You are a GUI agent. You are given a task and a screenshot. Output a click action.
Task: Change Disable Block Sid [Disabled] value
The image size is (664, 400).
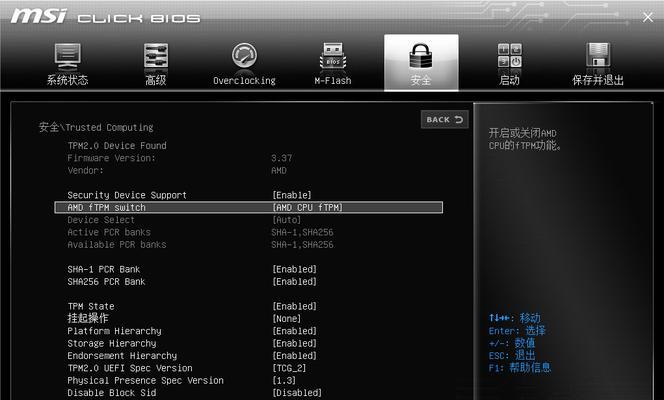click(297, 393)
